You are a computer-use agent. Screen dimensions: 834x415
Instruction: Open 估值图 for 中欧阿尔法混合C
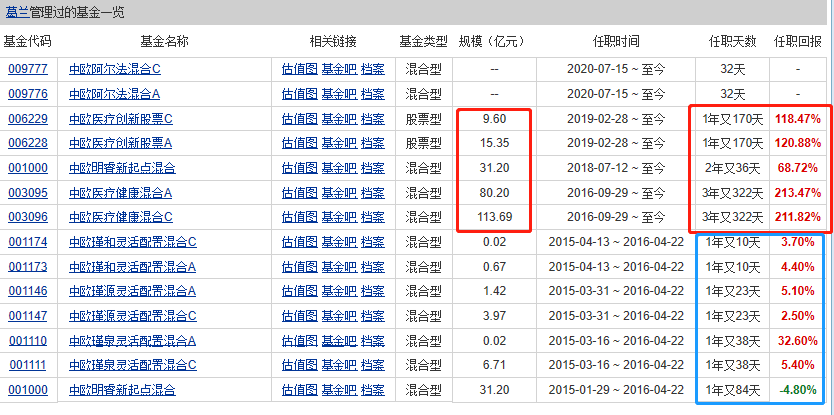point(299,69)
